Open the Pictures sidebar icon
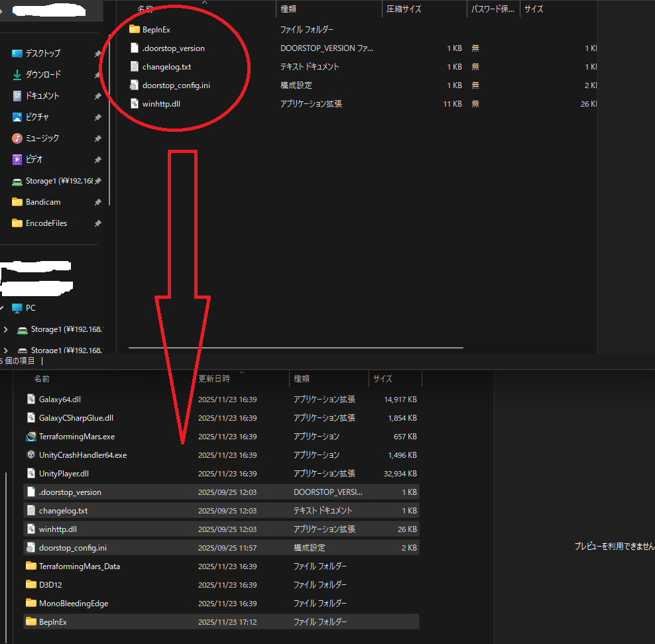The image size is (655, 644). (17, 117)
